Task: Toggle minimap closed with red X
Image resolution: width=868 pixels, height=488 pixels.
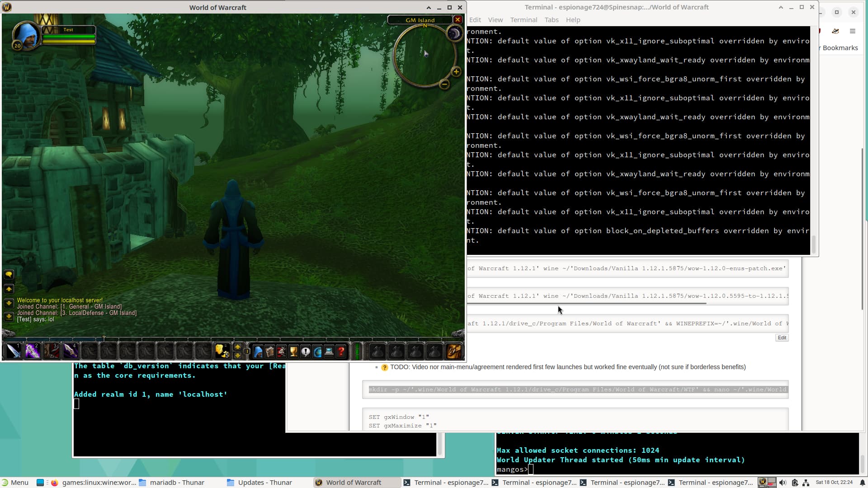Action: [458, 20]
